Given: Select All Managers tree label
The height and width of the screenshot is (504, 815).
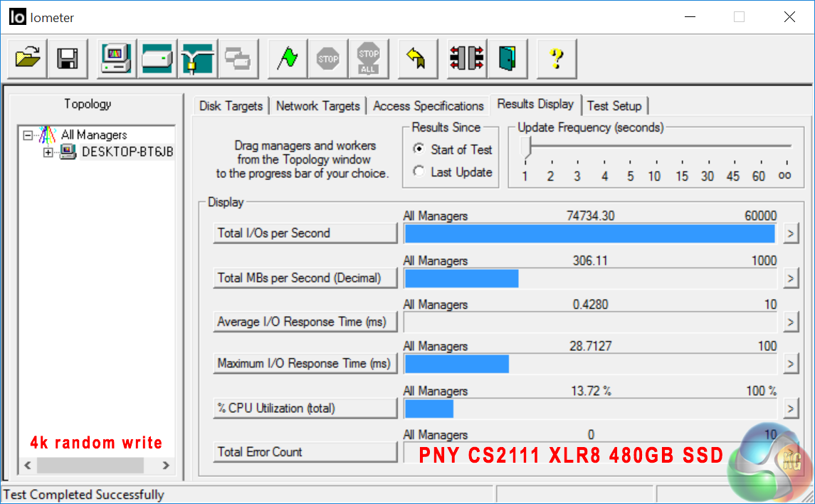Looking at the screenshot, I should point(94,135).
